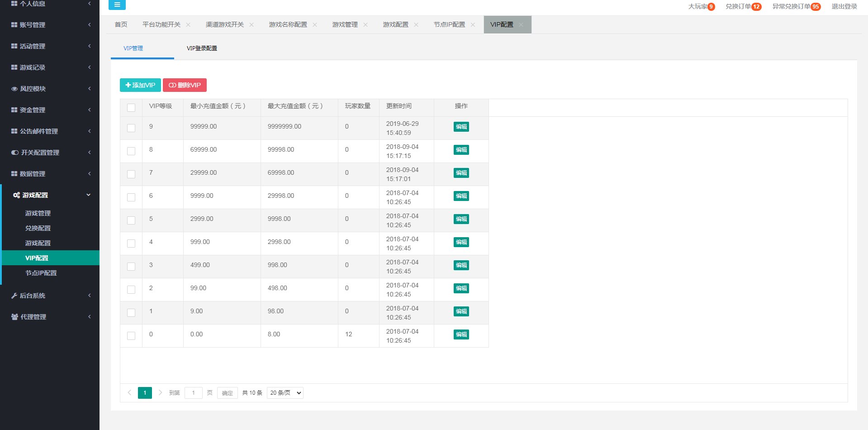
Task: Click the gears icon beside 游戏配置
Action: 16,195
